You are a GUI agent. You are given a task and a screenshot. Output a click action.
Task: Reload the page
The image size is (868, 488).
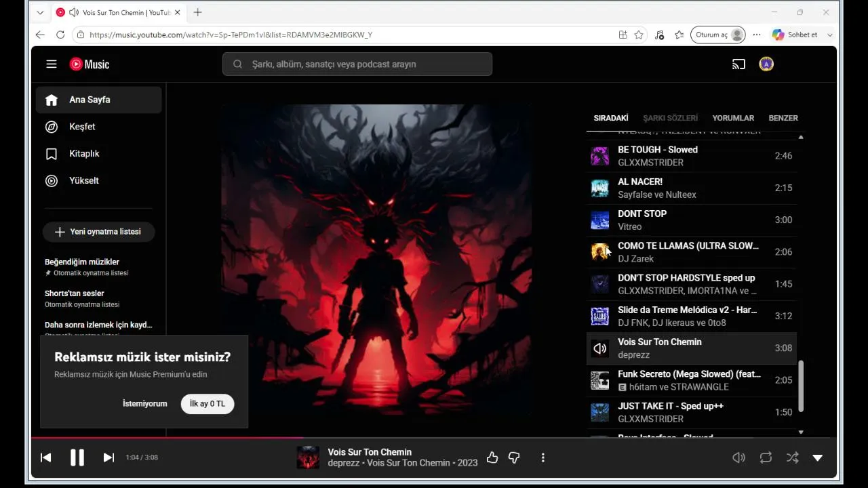60,35
